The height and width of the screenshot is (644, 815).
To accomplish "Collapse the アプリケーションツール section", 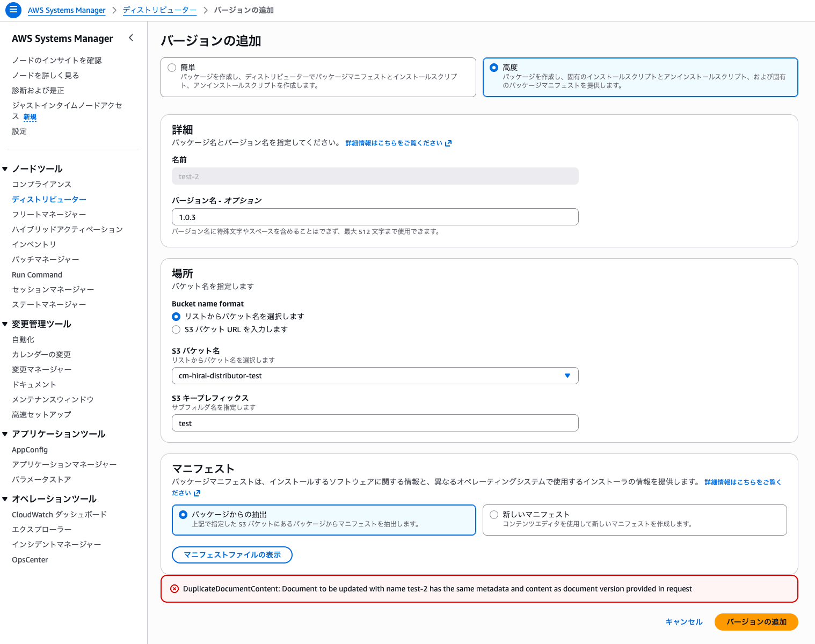I will 5,434.
